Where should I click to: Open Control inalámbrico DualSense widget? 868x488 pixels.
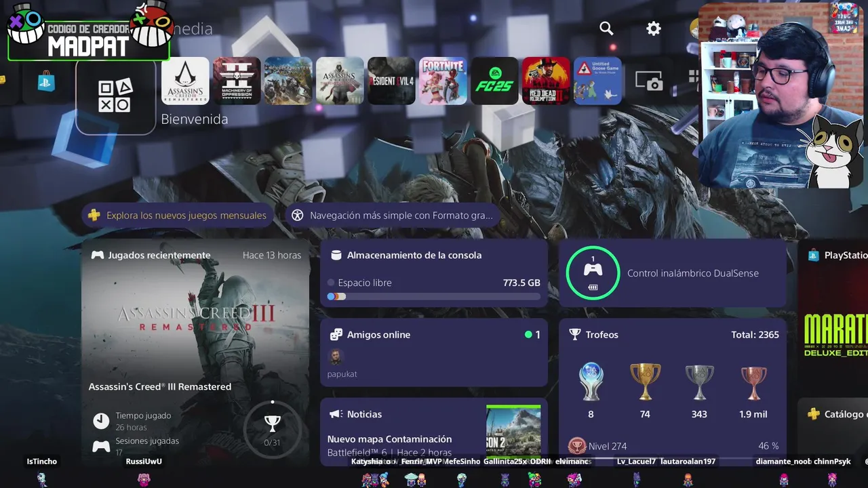(673, 273)
